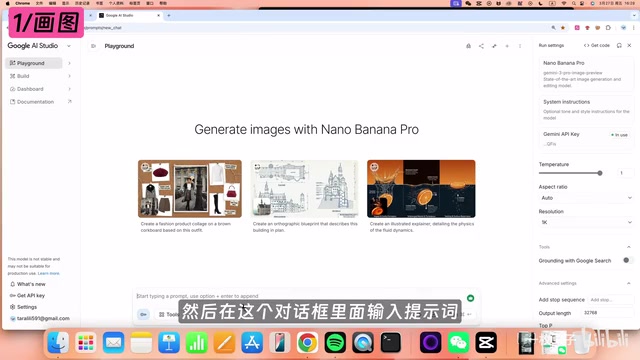Click the API key chip icon below prompt
640x360 pixels.
[143, 314]
